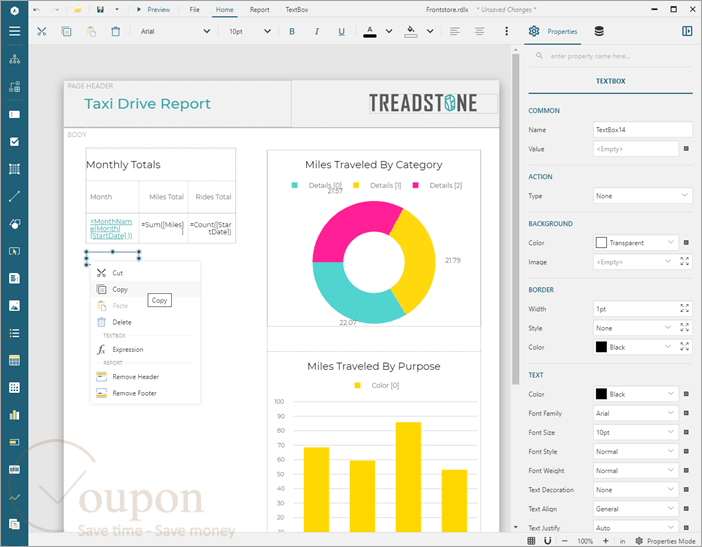Open the Font Weight Normal dropdown
Screen dimensions: 702x547
[636, 470]
